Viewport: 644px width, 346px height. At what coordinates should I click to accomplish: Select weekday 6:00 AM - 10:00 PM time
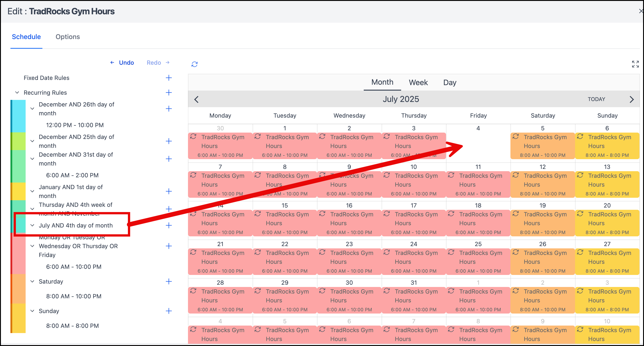point(74,267)
